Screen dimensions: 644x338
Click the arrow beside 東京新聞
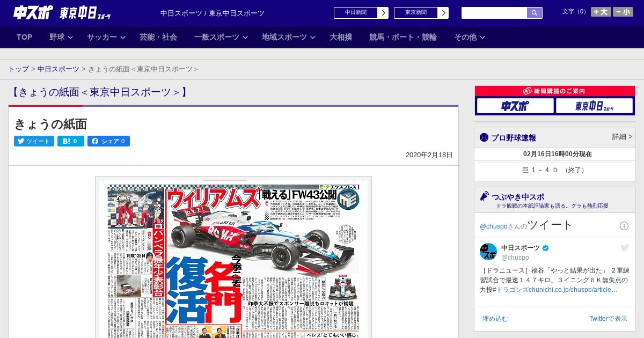pos(443,13)
